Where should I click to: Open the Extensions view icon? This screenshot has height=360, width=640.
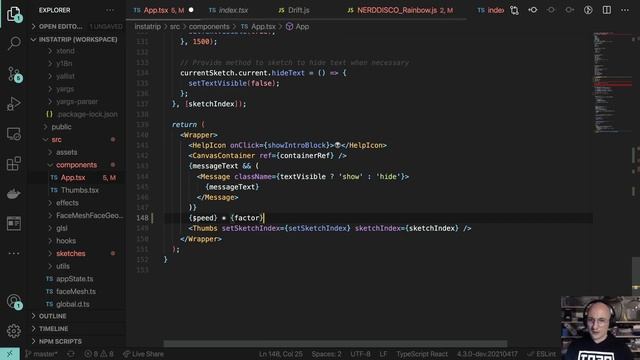point(14,164)
